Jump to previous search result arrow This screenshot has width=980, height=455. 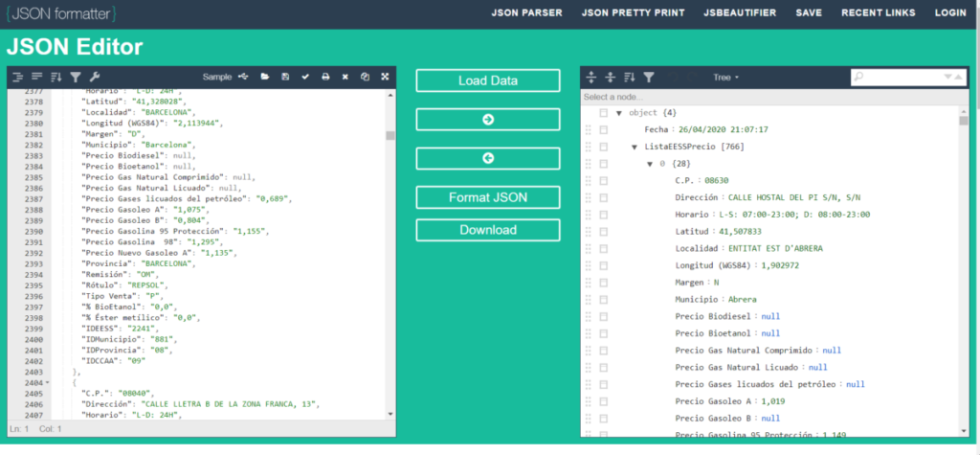[957, 77]
